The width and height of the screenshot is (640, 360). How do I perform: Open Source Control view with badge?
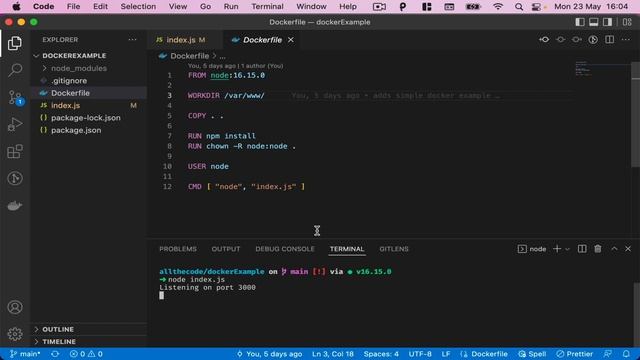tap(16, 98)
